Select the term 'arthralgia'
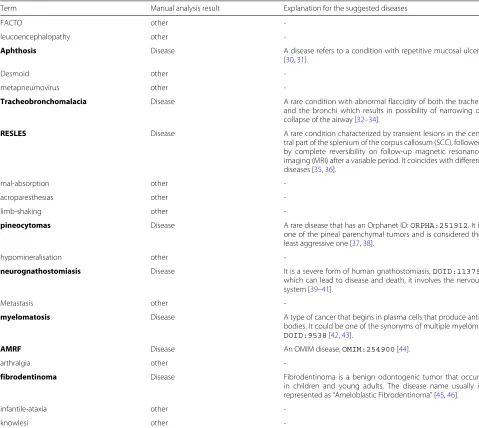 pyautogui.click(x=15, y=363)
